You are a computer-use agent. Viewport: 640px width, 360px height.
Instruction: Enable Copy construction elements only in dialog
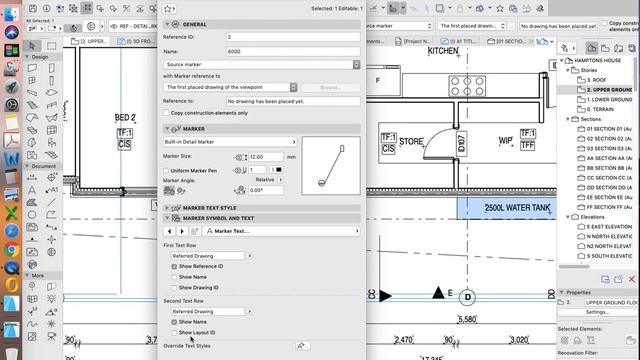click(166, 113)
